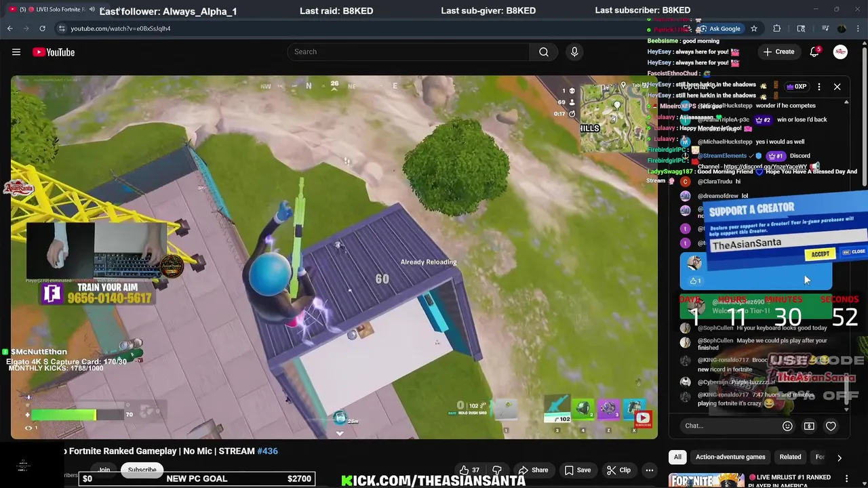Dislike the video
This screenshot has width=868, height=488.
[496, 470]
